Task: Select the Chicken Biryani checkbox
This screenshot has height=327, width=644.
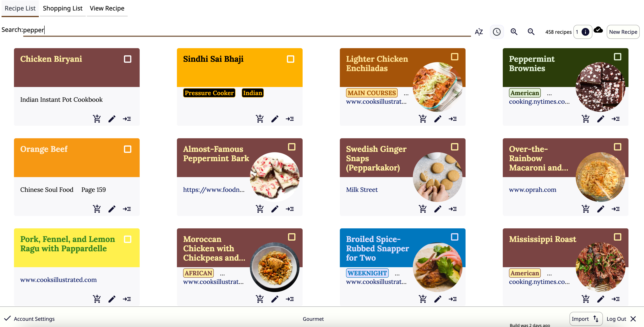Action: click(x=127, y=59)
